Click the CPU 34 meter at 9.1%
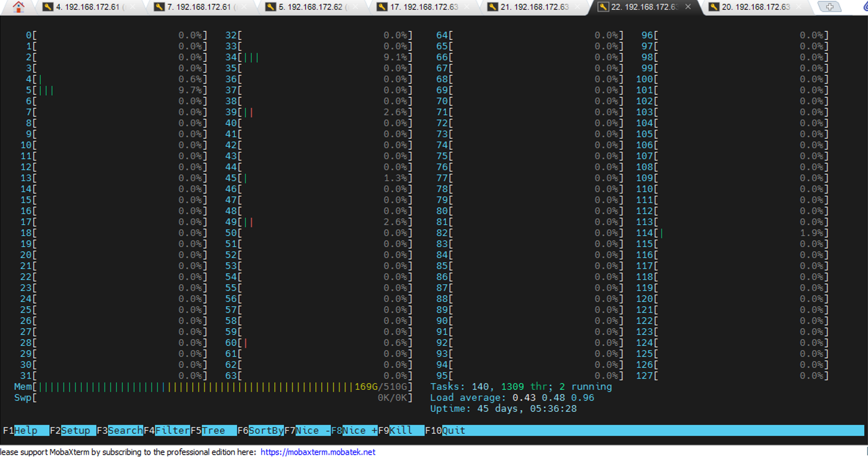868x458 pixels. pos(319,58)
